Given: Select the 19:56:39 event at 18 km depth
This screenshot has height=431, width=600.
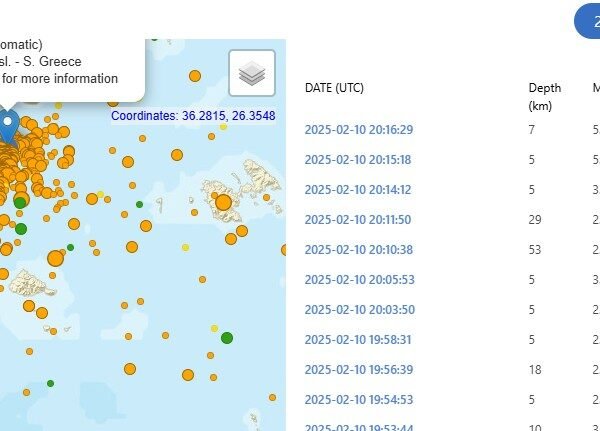Looking at the screenshot, I should [x=358, y=369].
